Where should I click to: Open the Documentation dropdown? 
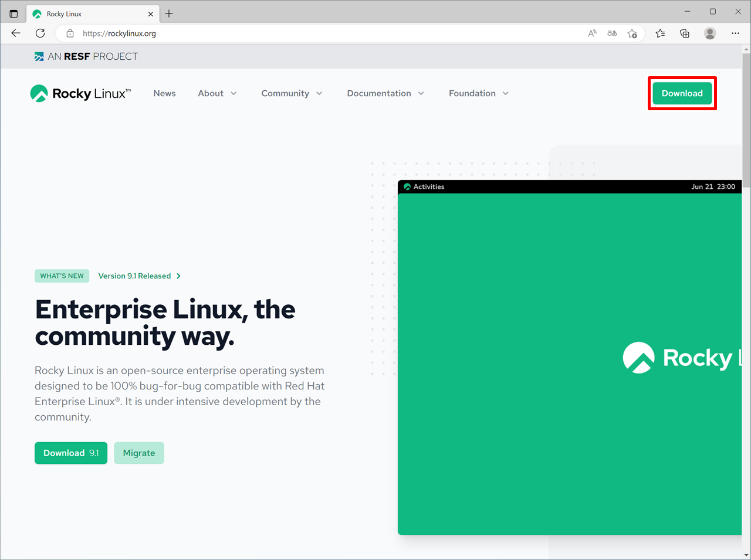coord(385,93)
